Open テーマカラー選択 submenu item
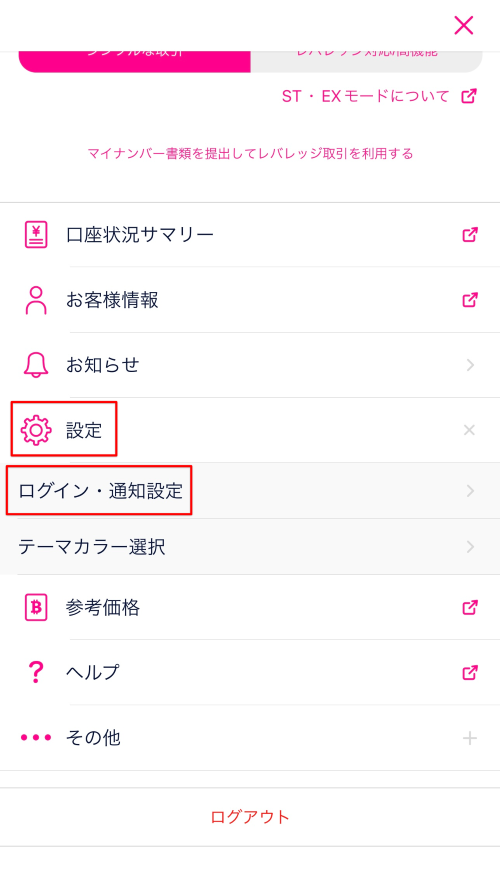 coord(250,547)
